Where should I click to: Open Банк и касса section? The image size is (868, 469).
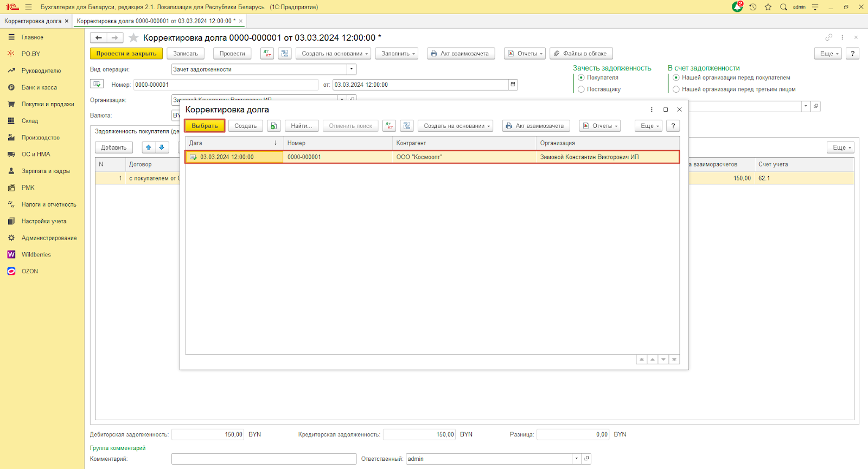coord(39,87)
